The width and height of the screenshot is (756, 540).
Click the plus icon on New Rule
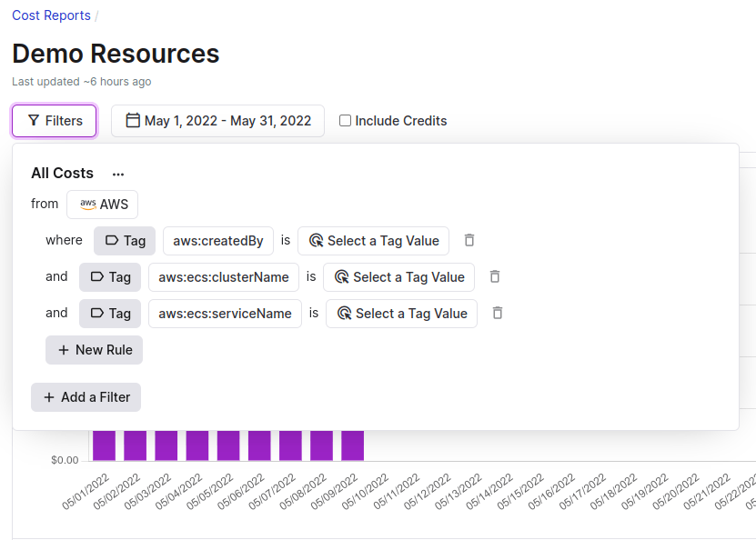(x=64, y=350)
